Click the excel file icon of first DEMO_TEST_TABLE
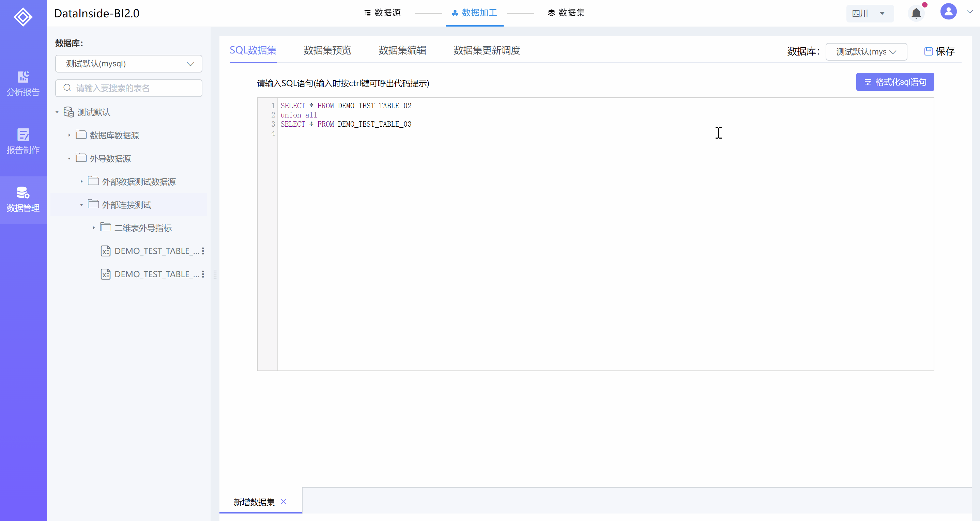Screen dimensions: 980x521 tap(105, 251)
